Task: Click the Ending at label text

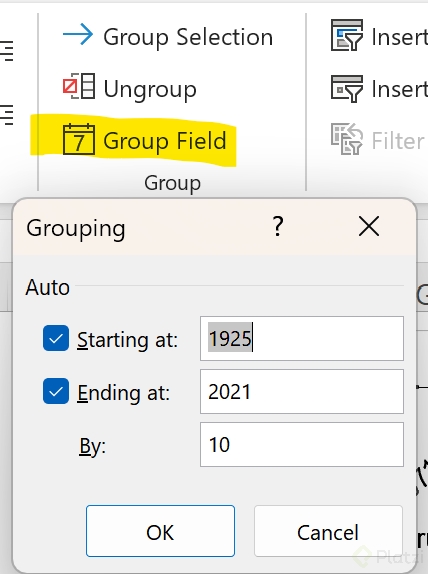Action: click(124, 393)
